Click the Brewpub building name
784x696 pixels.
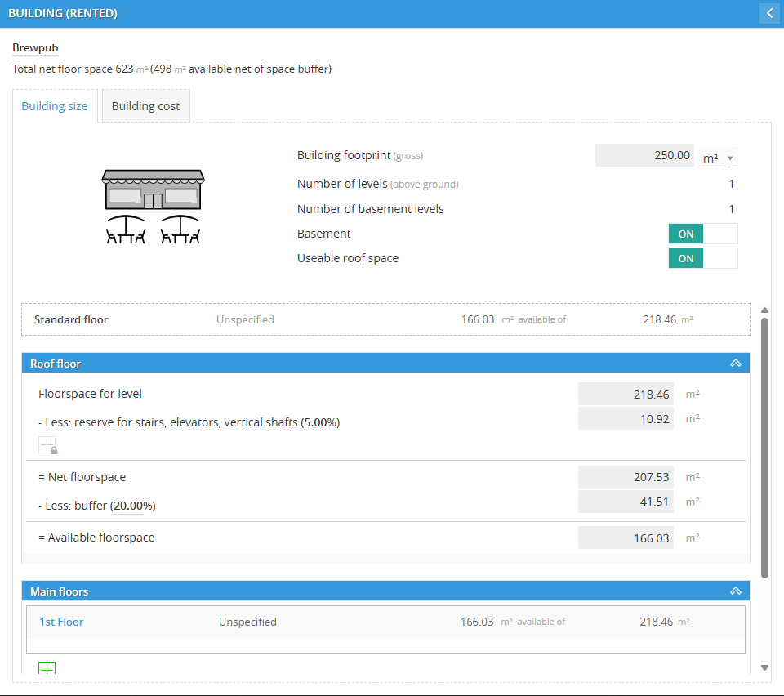click(x=35, y=48)
